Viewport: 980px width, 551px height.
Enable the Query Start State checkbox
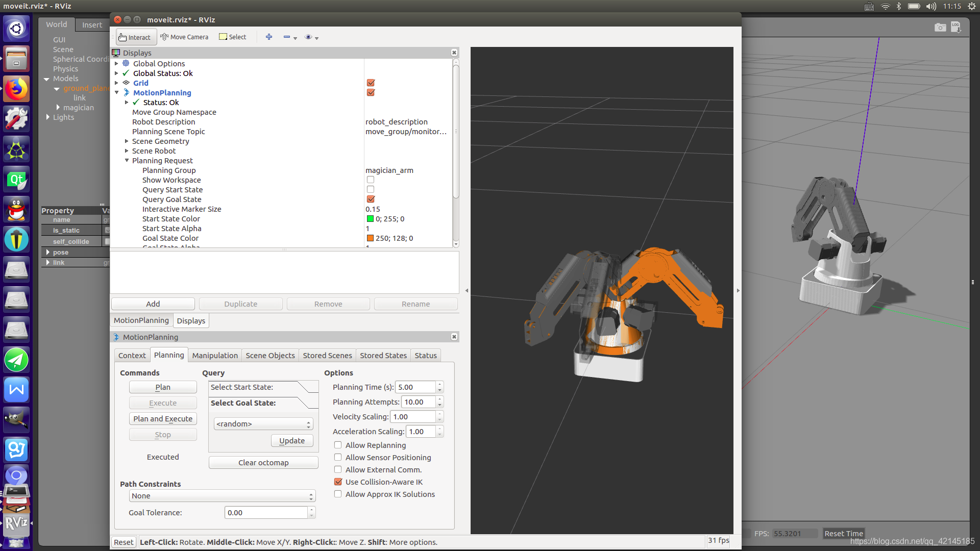pyautogui.click(x=371, y=190)
